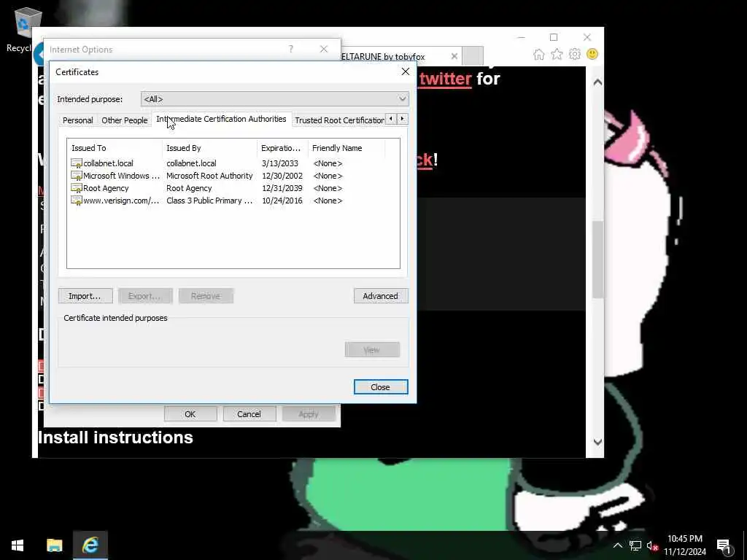The width and height of the screenshot is (747, 560).
Task: Click the 12/30/2002 expiration date
Action: pos(282,176)
